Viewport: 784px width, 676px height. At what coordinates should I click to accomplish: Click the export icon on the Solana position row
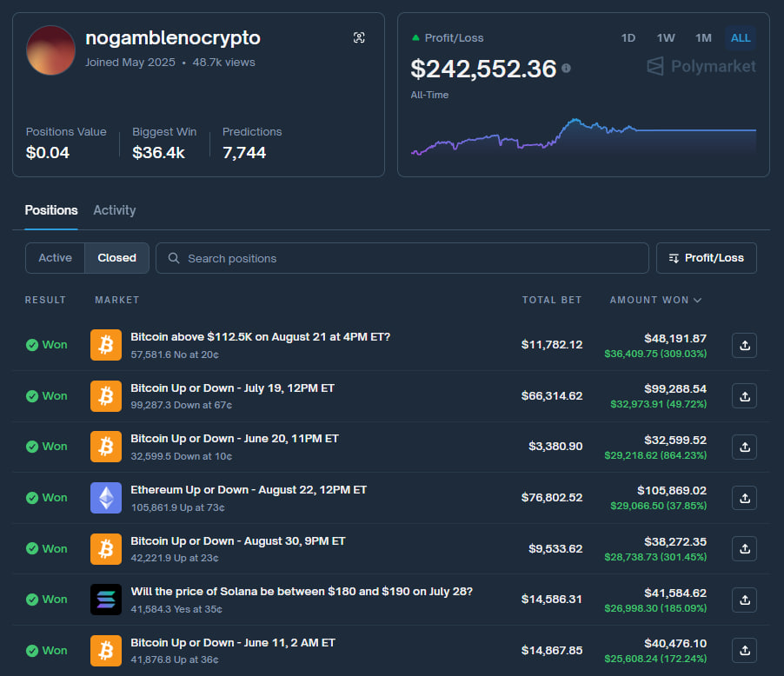(744, 600)
